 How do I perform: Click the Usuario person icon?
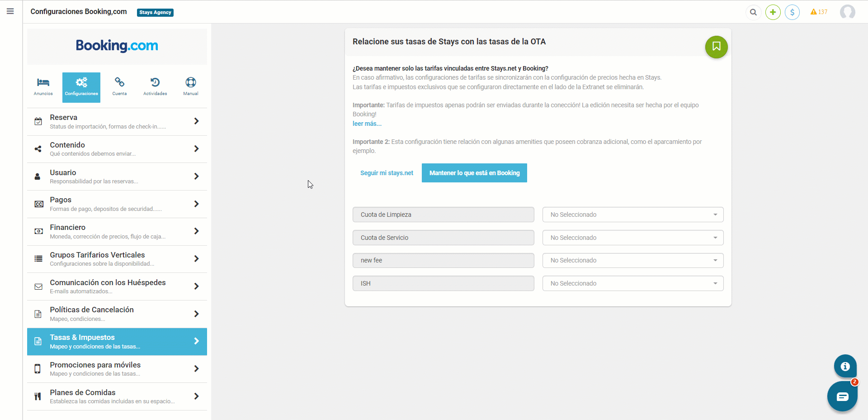[38, 177]
